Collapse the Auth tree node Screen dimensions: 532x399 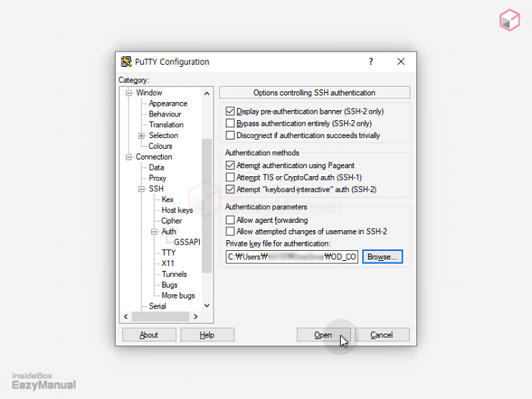pos(154,231)
